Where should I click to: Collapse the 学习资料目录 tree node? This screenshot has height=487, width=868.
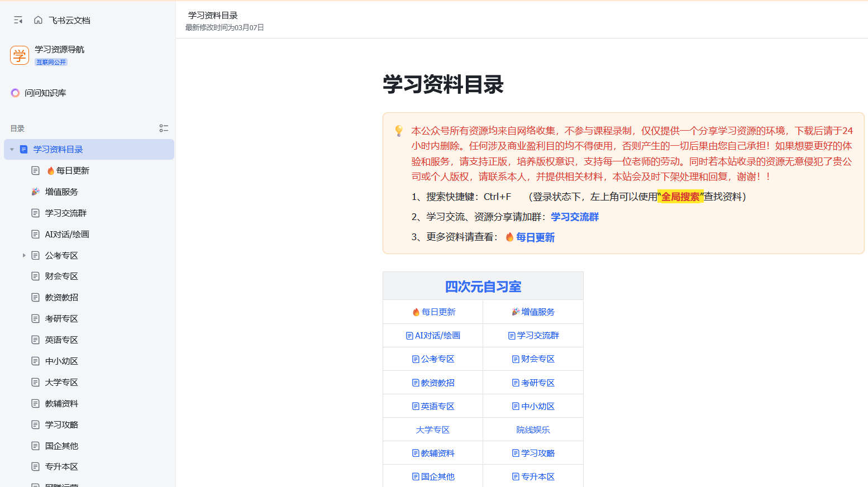(x=12, y=150)
